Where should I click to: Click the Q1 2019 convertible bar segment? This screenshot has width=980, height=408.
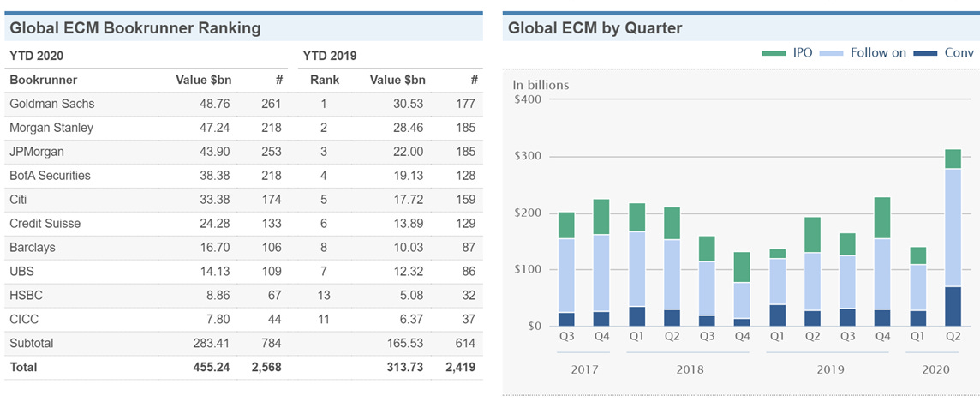click(778, 315)
